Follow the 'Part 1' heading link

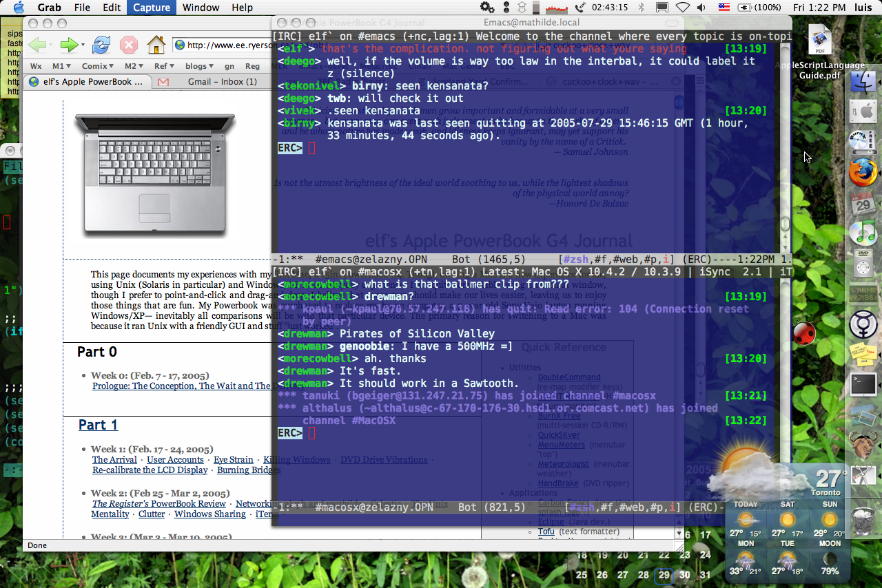tap(98, 425)
